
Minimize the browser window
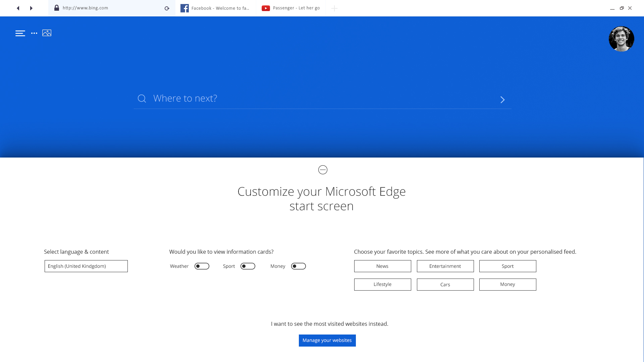(x=612, y=8)
